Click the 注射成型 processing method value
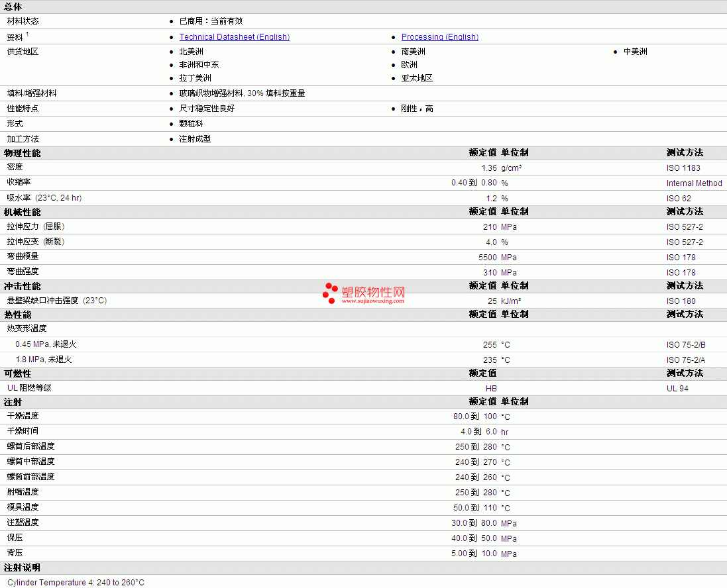The image size is (727, 588). tap(195, 139)
